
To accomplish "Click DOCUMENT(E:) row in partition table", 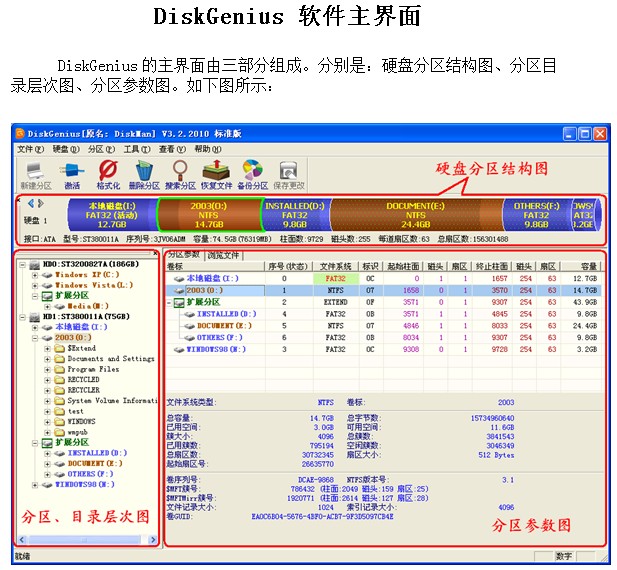I will [x=384, y=326].
